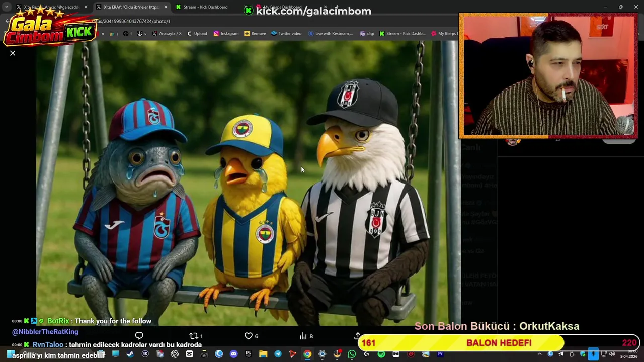This screenshot has height=362, width=644.
Task: Click the mention @NibblerTheRatKing
Action: pyautogui.click(x=45, y=332)
